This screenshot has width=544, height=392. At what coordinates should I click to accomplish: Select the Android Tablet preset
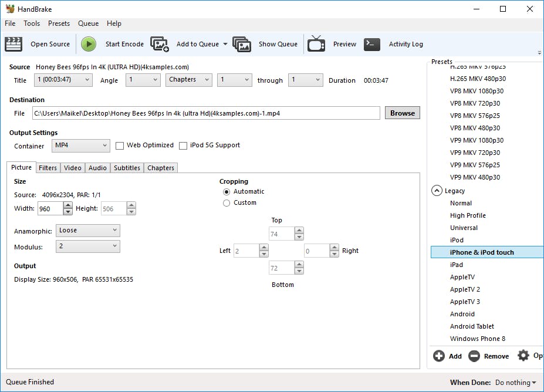(x=472, y=326)
